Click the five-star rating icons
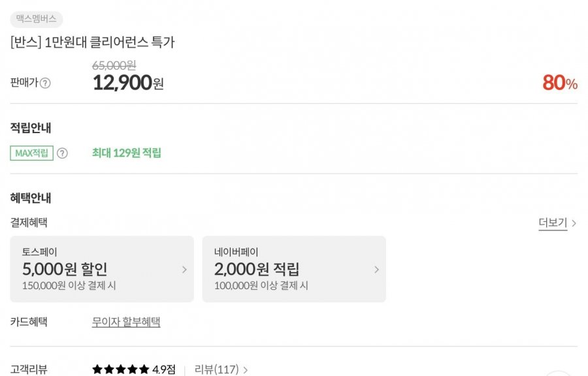The width and height of the screenshot is (588, 376). 120,369
